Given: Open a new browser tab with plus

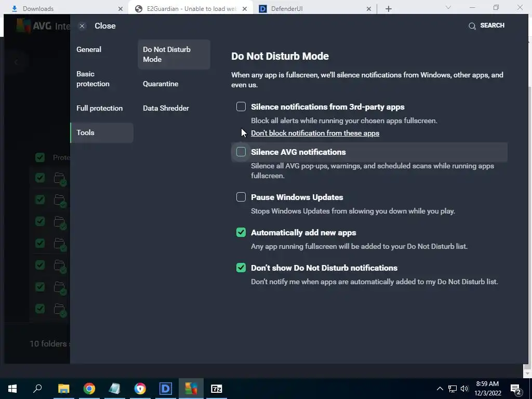Looking at the screenshot, I should (389, 9).
